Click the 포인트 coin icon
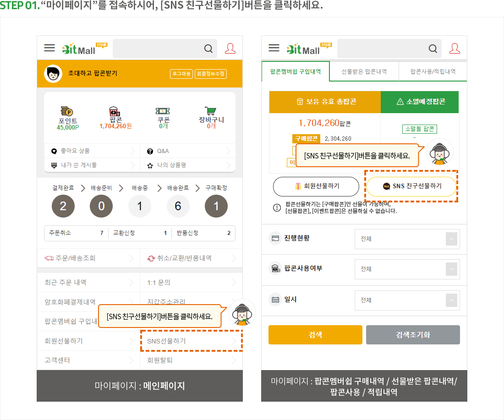The image size is (504, 420). click(67, 111)
